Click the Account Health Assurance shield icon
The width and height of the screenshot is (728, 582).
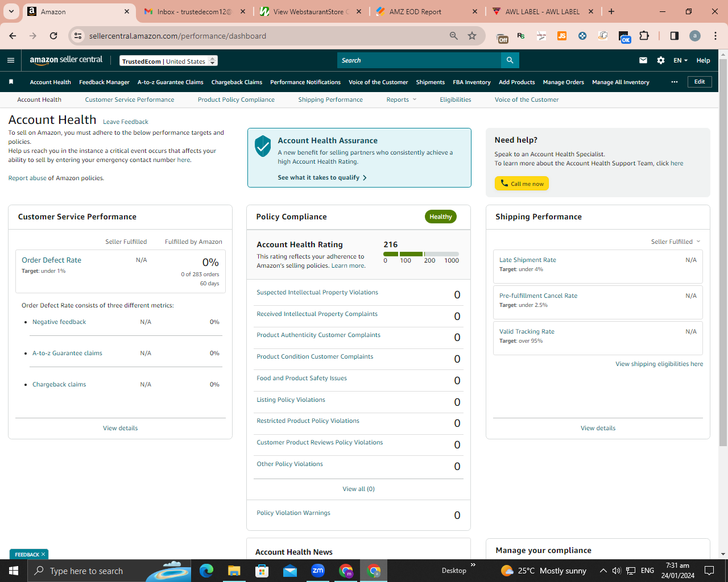(x=263, y=146)
